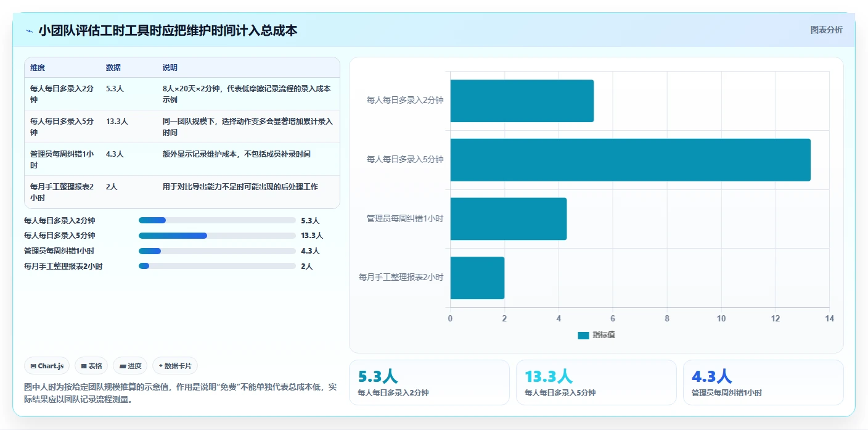868x430 pixels.
Task: Click the 2人 value in the table
Action: 112,187
